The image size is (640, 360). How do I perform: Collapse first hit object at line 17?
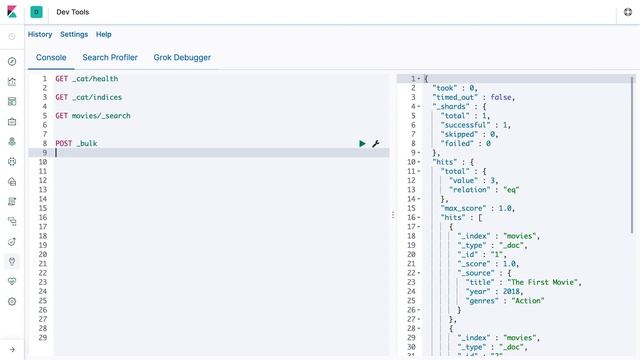(x=419, y=227)
